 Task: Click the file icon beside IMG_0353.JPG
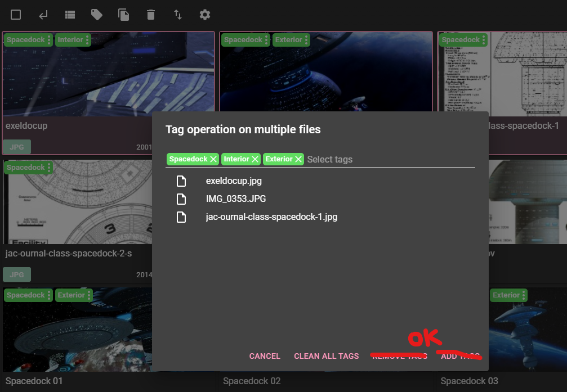tap(181, 199)
